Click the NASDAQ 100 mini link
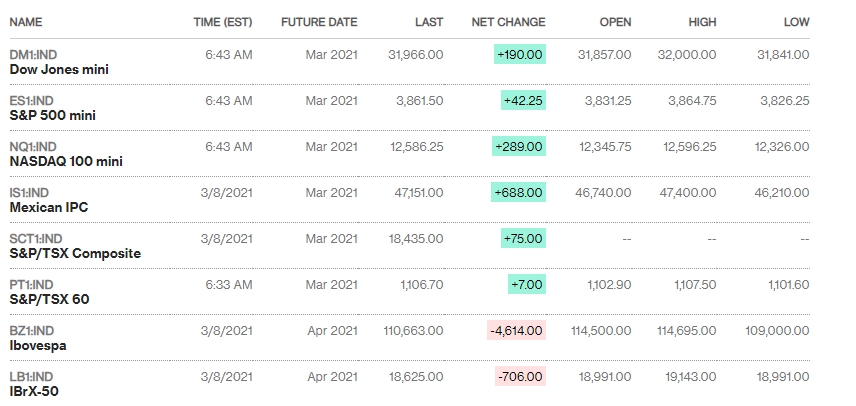856x406 pixels. [x=66, y=162]
